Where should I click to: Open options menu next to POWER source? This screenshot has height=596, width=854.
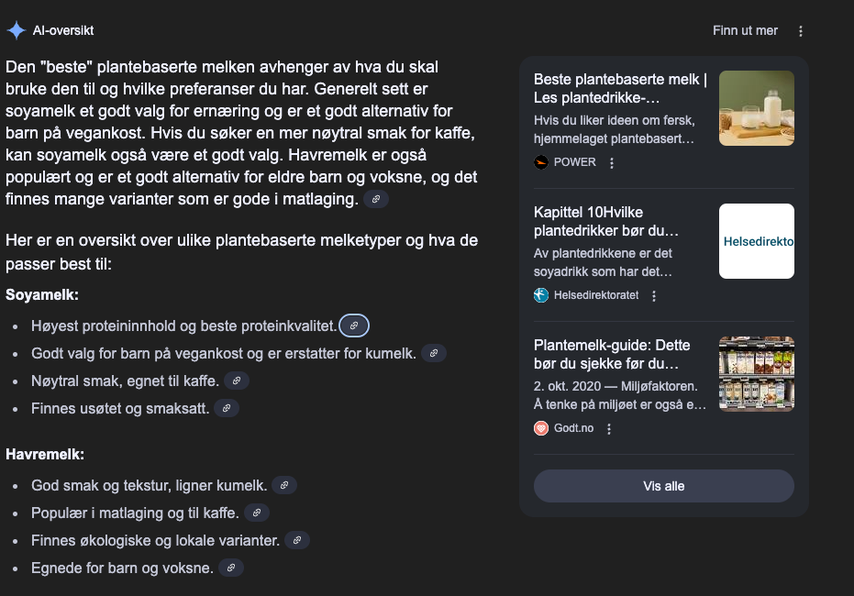pyautogui.click(x=613, y=163)
